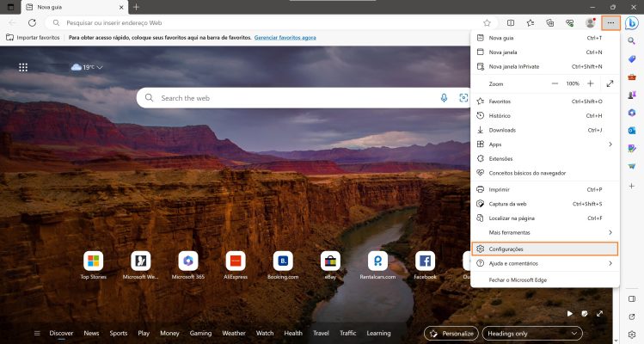Click the Outlook icon in sidebar
The image size is (644, 344).
pyautogui.click(x=632, y=131)
